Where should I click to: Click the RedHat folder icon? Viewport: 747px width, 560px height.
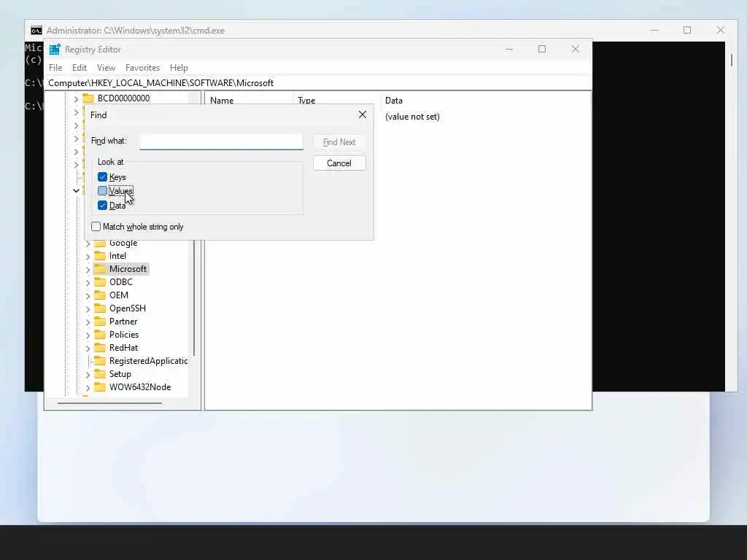(99, 348)
